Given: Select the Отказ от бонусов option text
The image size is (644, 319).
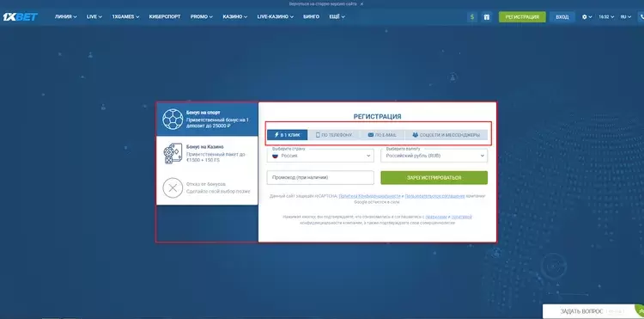Looking at the screenshot, I should [x=206, y=184].
